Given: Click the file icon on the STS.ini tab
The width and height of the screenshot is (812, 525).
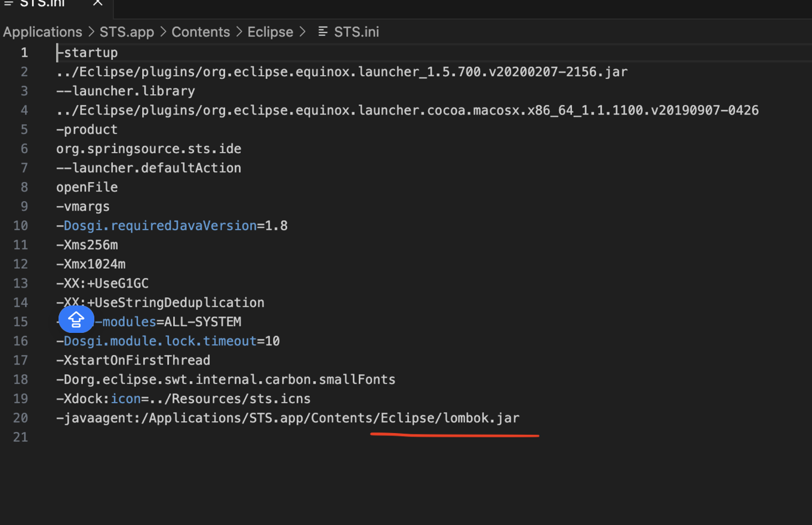Looking at the screenshot, I should click(x=8, y=3).
